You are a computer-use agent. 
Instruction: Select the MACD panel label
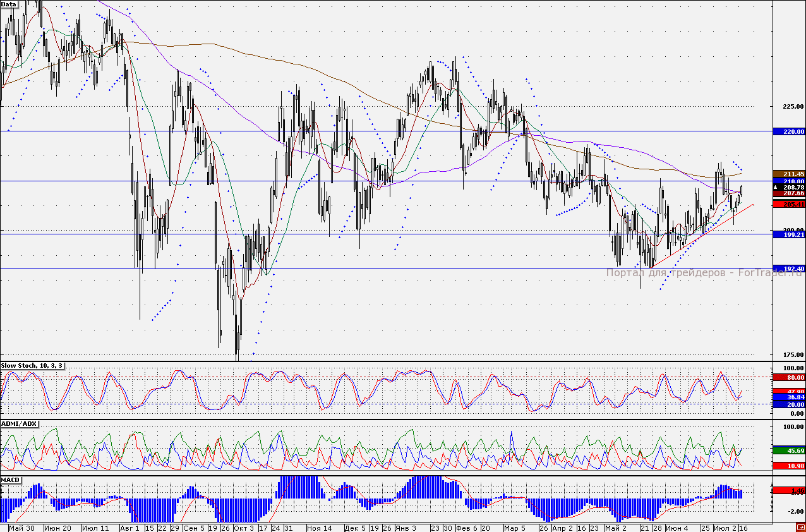click(11, 480)
